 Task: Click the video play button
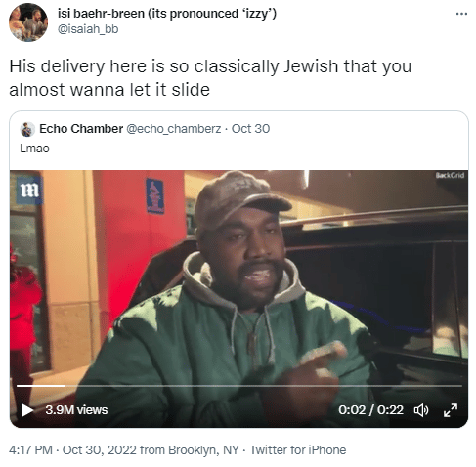point(27,410)
